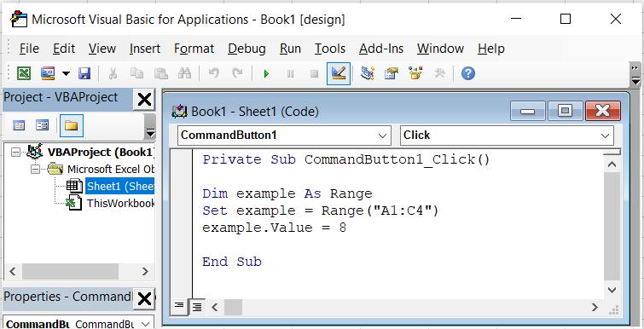The image size is (644, 329).
Task: Click code window icon next to Book1 title
Action: click(179, 112)
